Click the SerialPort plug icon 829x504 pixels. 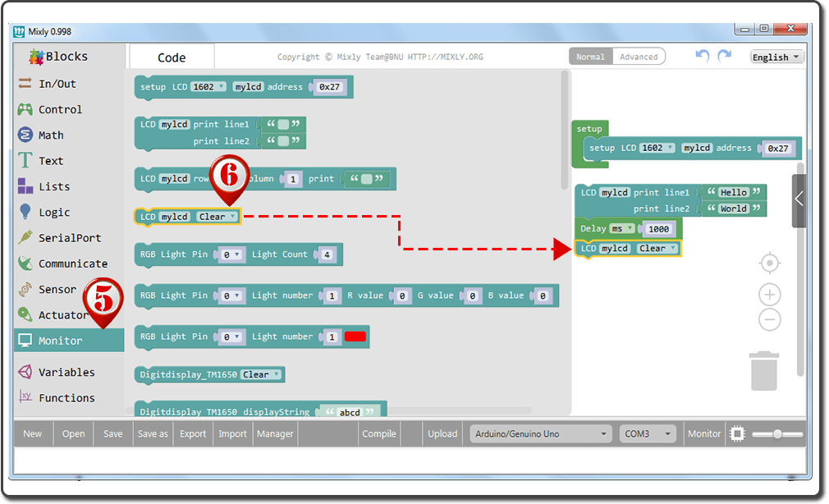click(25, 237)
